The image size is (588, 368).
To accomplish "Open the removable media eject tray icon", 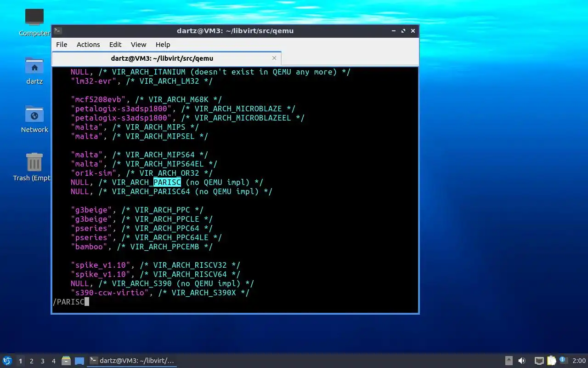I will pos(509,361).
